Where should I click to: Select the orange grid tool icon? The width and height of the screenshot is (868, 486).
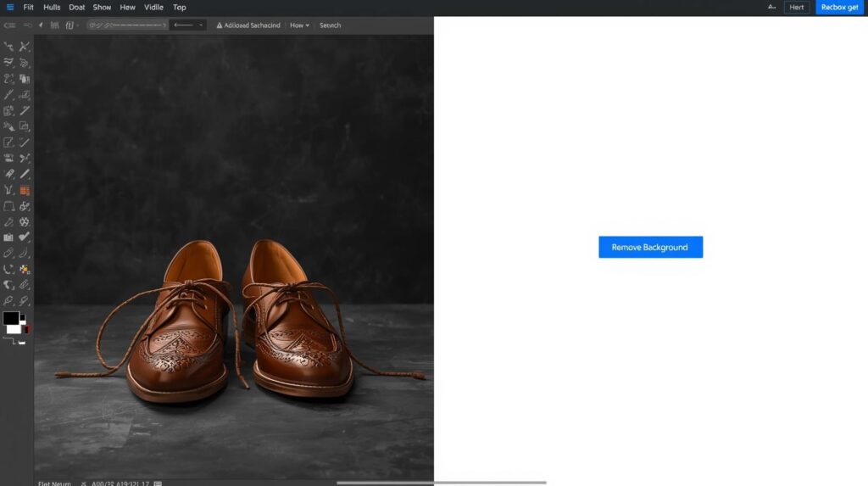[x=25, y=191]
